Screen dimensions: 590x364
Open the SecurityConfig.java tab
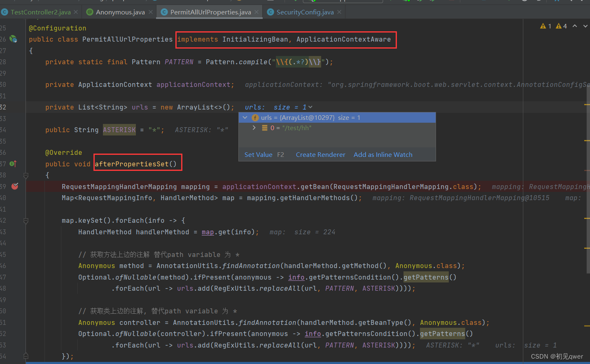(305, 12)
